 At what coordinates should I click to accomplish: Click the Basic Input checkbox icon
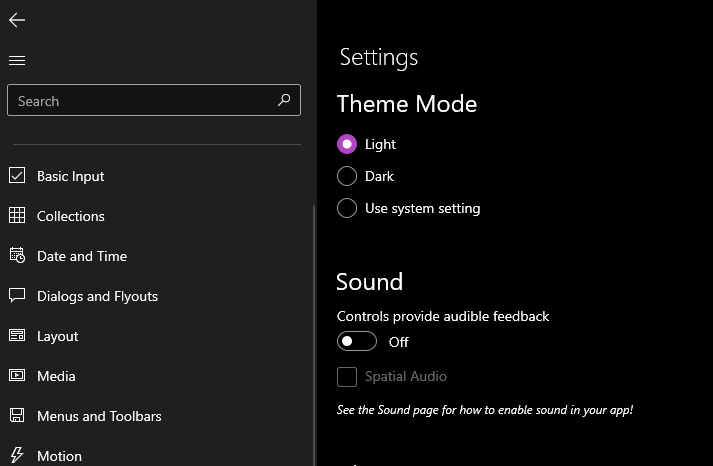click(17, 175)
